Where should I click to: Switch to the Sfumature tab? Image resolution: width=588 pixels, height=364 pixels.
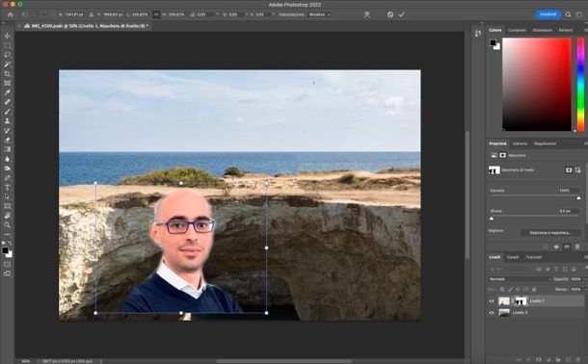click(543, 30)
